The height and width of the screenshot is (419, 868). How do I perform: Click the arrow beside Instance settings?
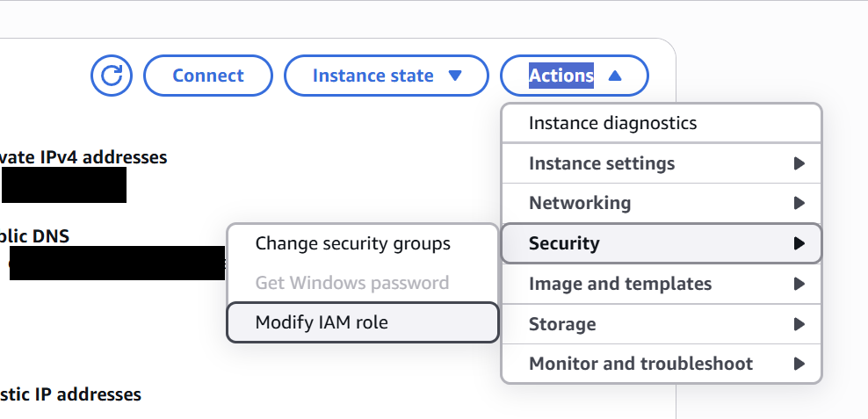coord(799,163)
